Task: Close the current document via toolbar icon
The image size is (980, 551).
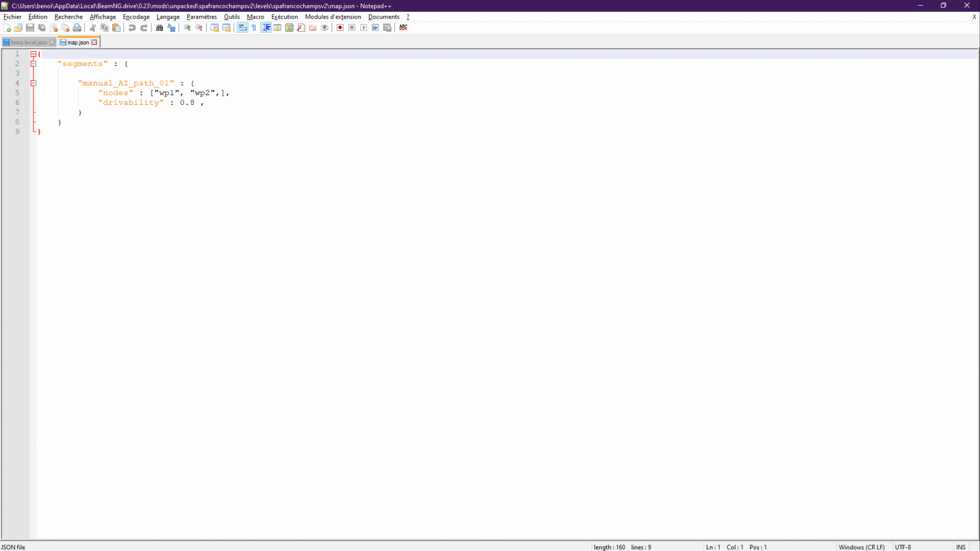Action: tap(54, 28)
